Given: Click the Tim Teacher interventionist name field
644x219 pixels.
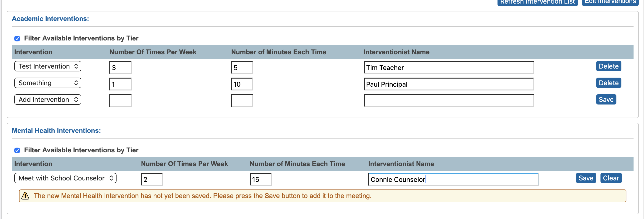Looking at the screenshot, I should (x=449, y=68).
